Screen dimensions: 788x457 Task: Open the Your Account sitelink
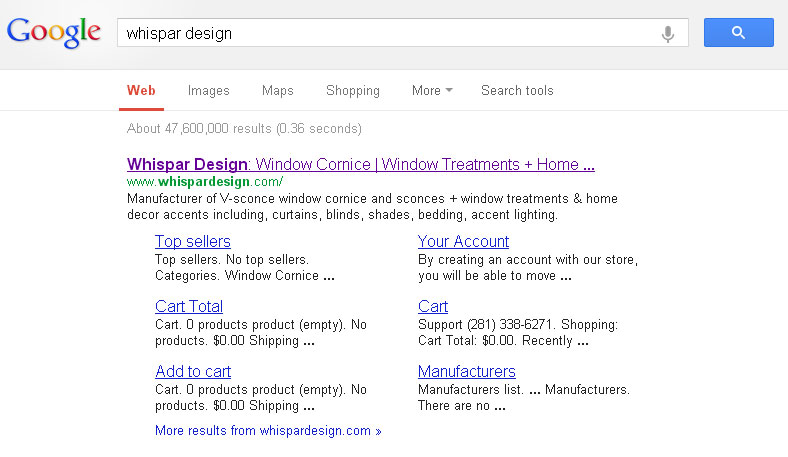pyautogui.click(x=463, y=241)
